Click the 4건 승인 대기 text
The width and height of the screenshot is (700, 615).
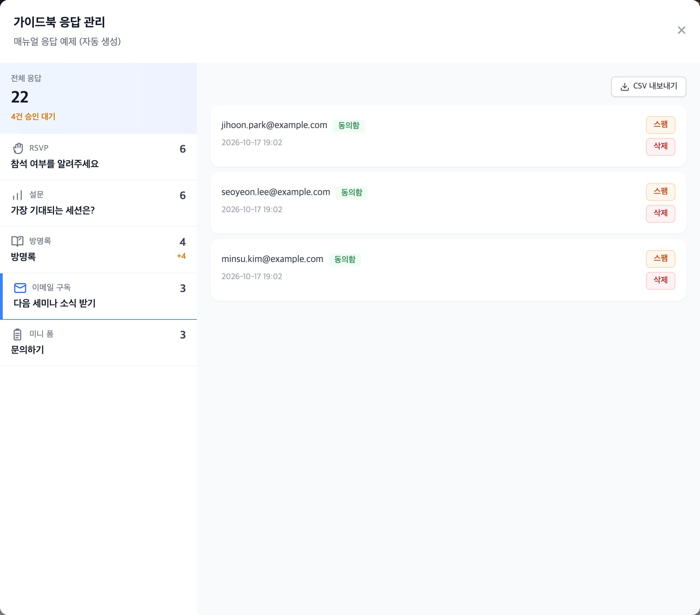pos(33,117)
